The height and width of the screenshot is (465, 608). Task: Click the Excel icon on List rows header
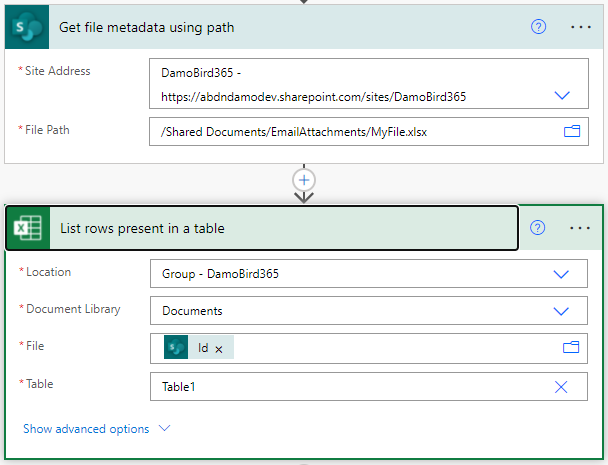[28, 228]
